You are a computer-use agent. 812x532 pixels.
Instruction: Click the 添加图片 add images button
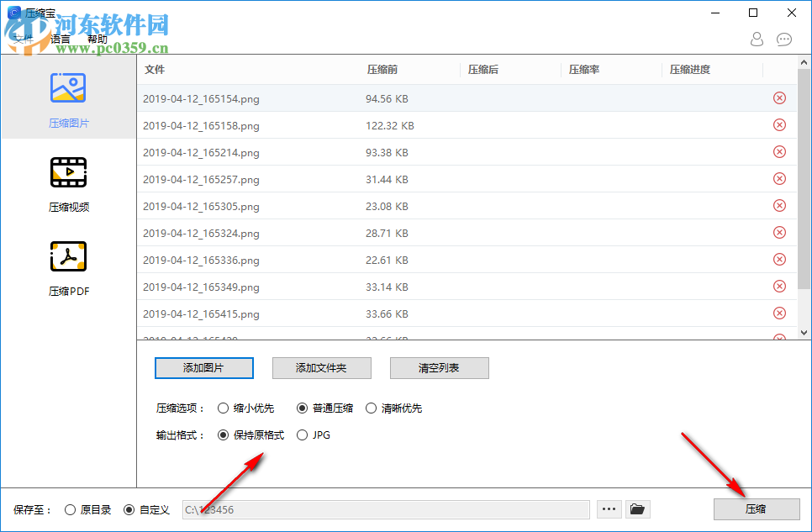pos(203,367)
